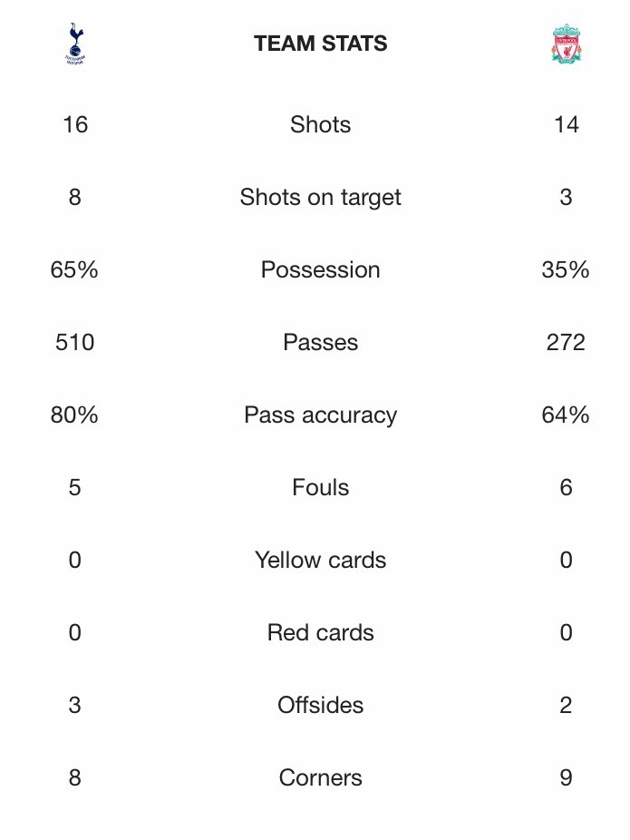
Task: Click Liverpool's 272 passes value
Action: click(x=566, y=342)
